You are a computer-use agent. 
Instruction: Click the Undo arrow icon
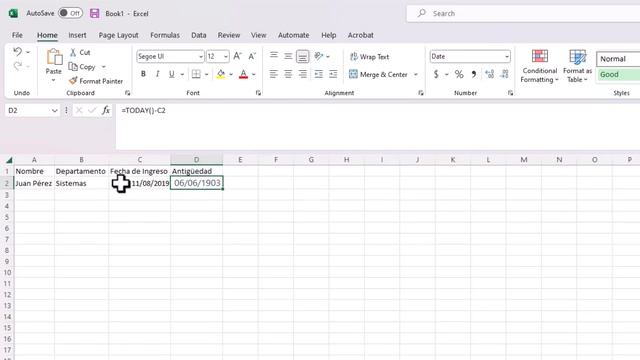tap(17, 52)
